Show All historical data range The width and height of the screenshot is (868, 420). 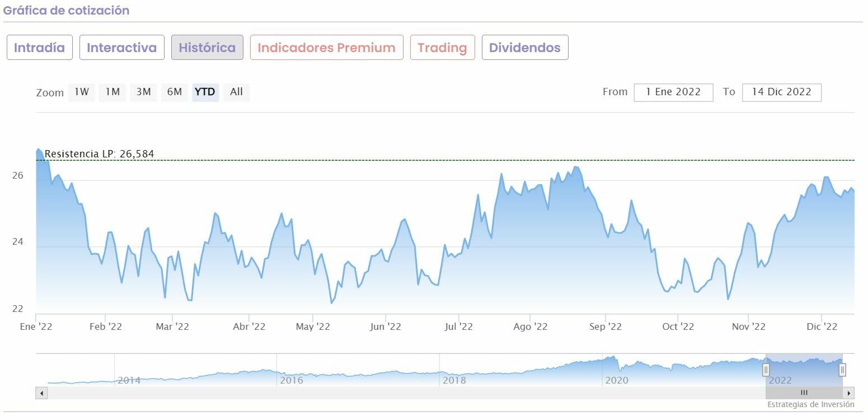[x=236, y=92]
